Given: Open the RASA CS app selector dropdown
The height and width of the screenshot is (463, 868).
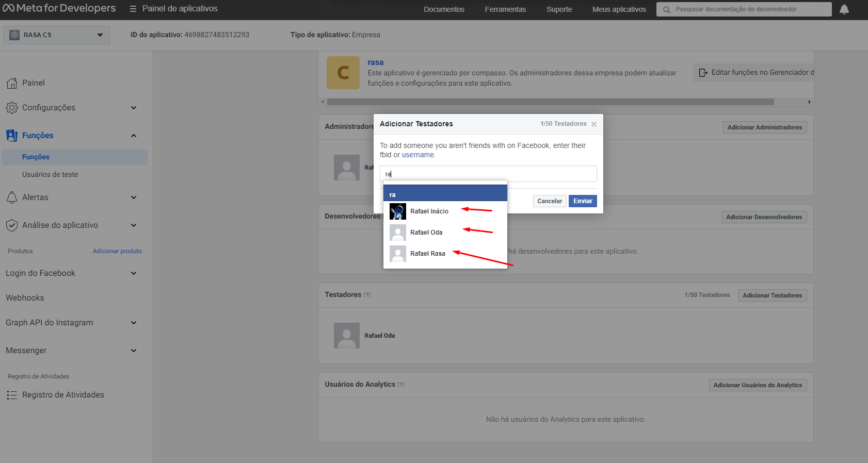Looking at the screenshot, I should 57,35.
